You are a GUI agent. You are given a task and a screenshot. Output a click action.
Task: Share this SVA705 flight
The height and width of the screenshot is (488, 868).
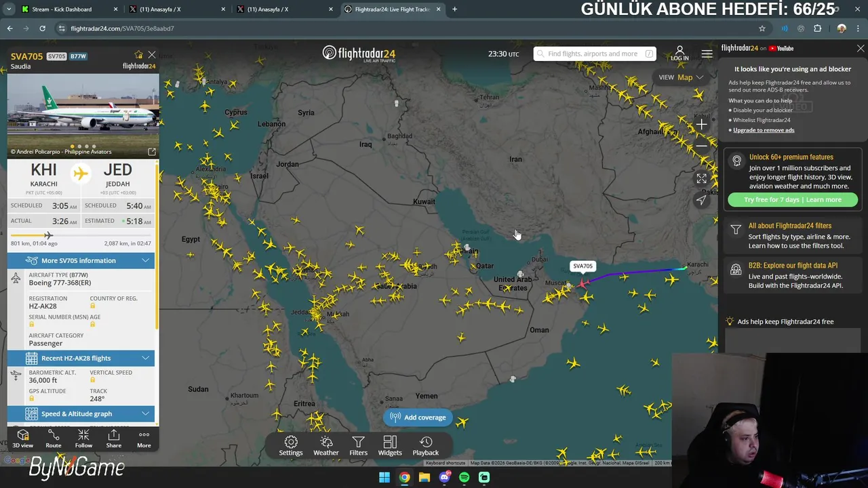click(x=114, y=439)
